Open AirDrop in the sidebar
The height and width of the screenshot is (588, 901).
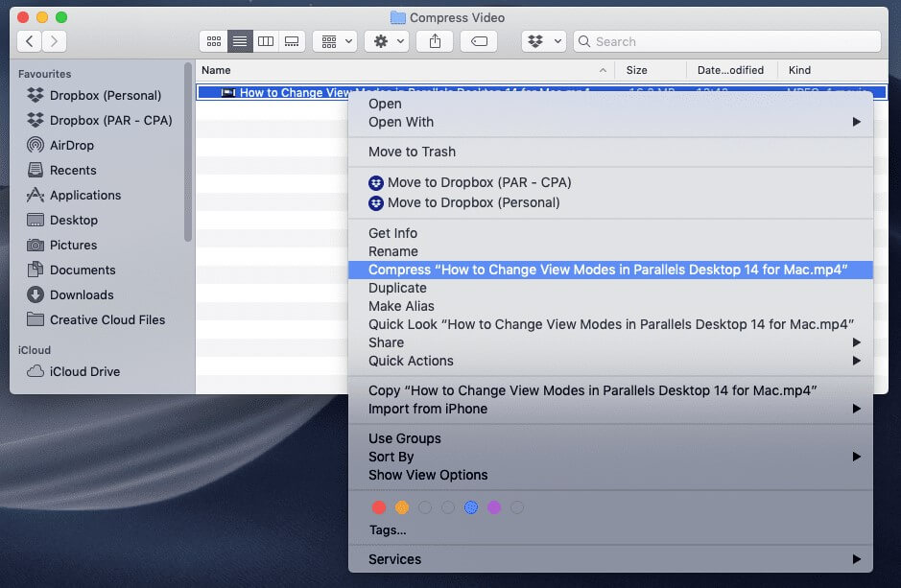coord(71,145)
